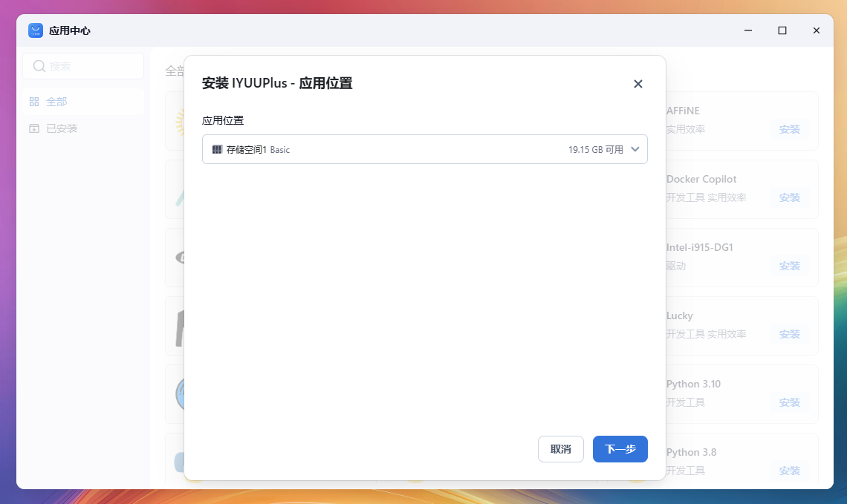Viewport: 847px width, 504px height.
Task: Click inside the 搜索 search field
Action: pyautogui.click(x=83, y=66)
